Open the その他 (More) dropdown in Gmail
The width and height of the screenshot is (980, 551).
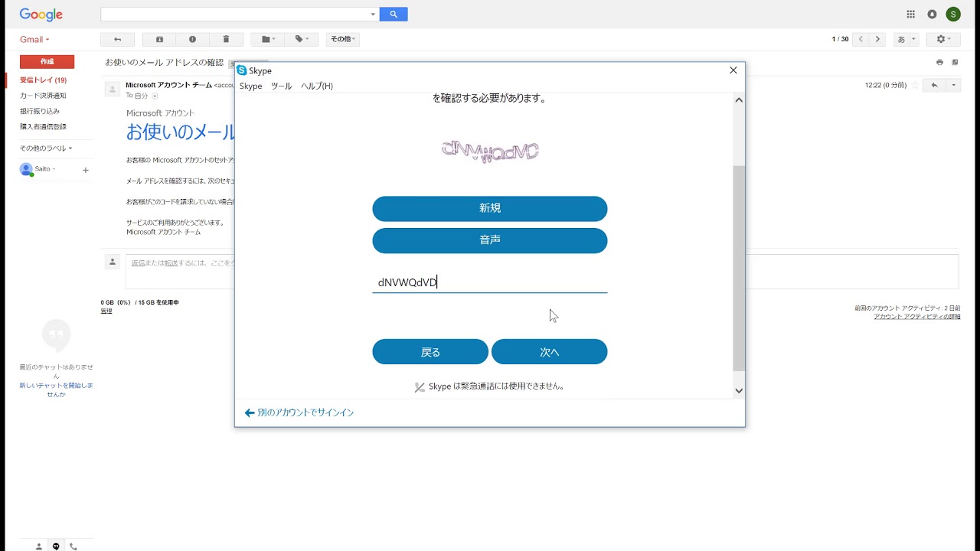342,39
